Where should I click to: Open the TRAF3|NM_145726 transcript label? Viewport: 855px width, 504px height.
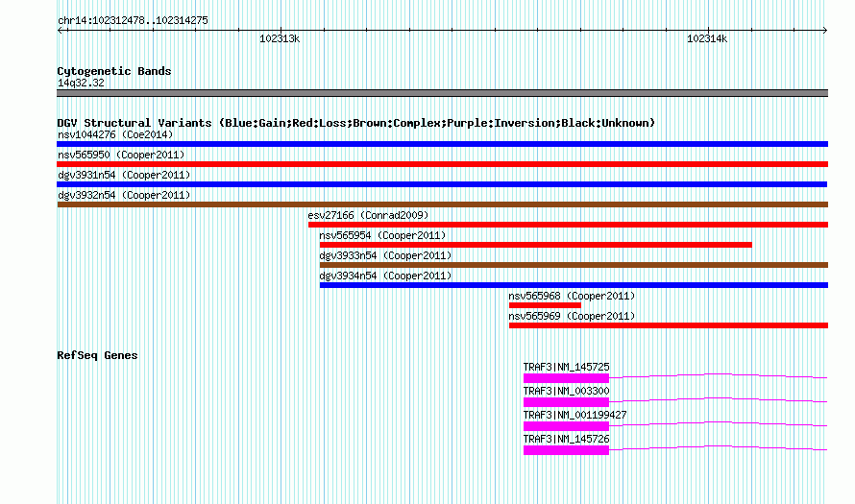click(566, 439)
